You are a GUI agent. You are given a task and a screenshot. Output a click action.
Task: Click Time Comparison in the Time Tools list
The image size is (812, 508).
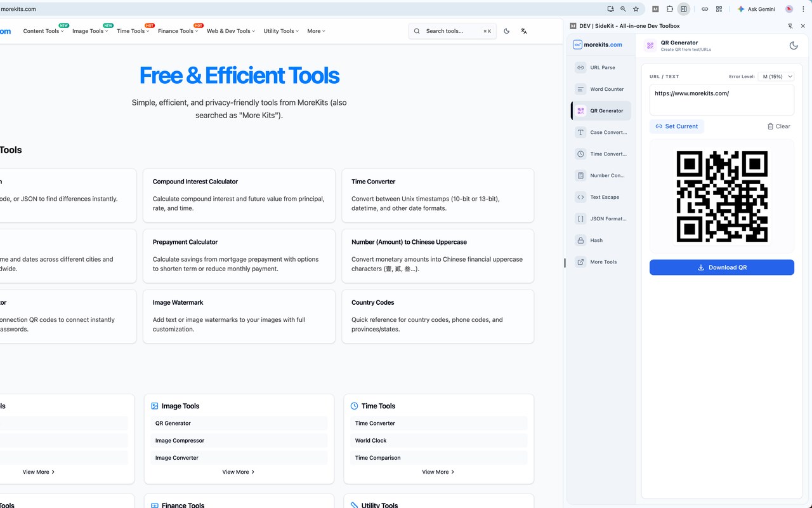pos(438,457)
